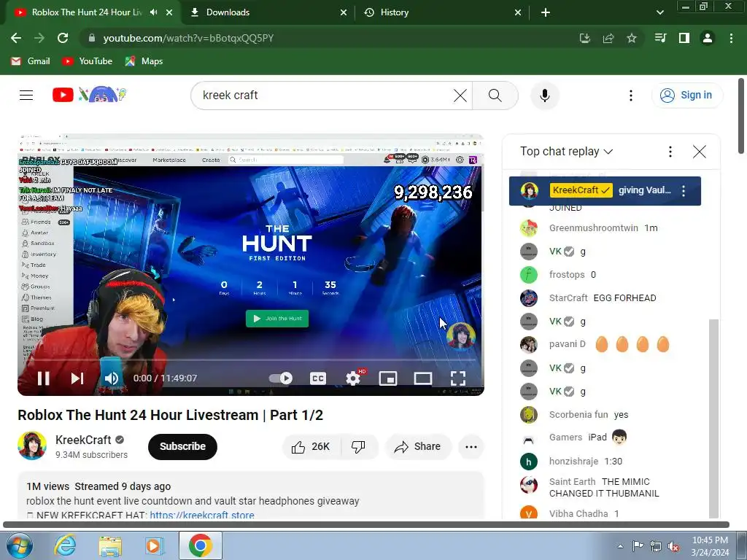Show hidden system tray icons

pos(620,546)
